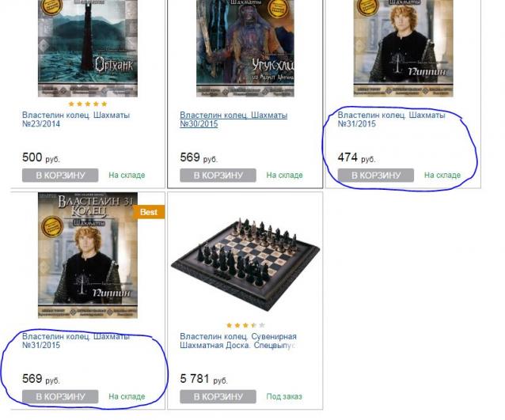505x420 pixels.
Task: Click the orange Best badge
Action: click(x=149, y=212)
